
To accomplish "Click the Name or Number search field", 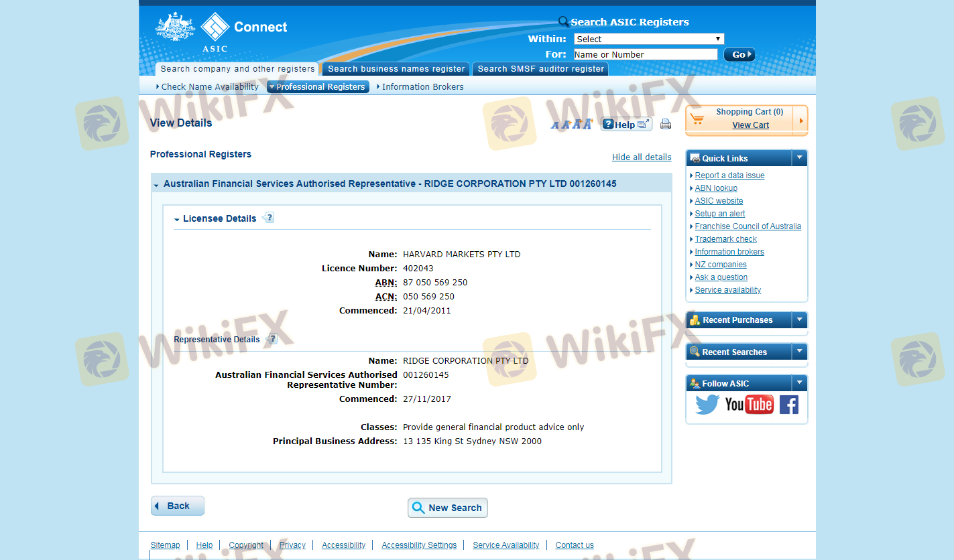I will 645,55.
